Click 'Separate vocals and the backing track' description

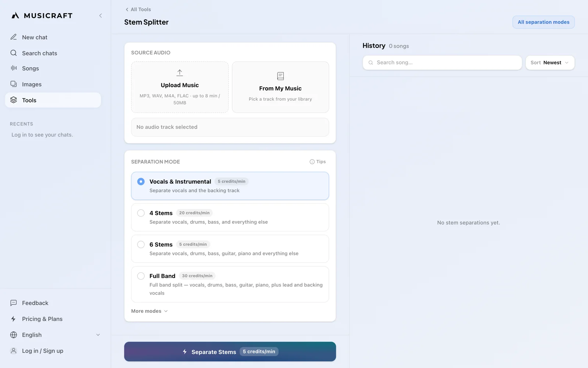click(x=194, y=191)
